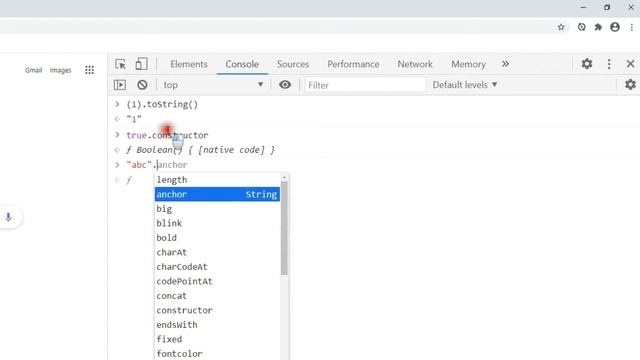
Task: Show the console sidebar
Action: [120, 85]
